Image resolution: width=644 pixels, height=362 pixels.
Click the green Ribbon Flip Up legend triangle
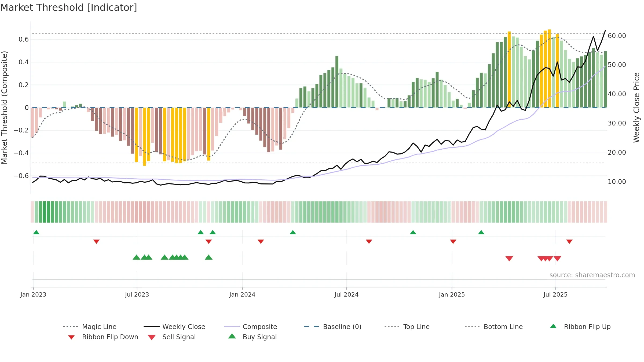point(553,326)
